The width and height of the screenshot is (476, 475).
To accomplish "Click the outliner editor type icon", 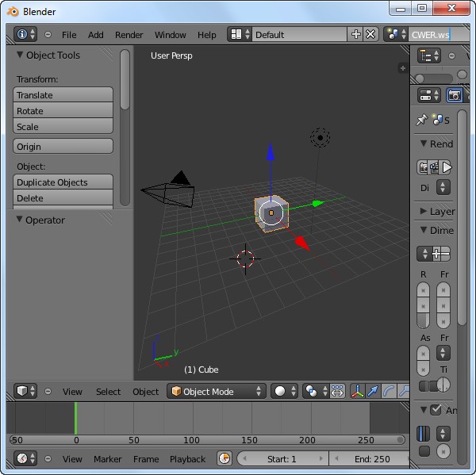I will point(429,56).
